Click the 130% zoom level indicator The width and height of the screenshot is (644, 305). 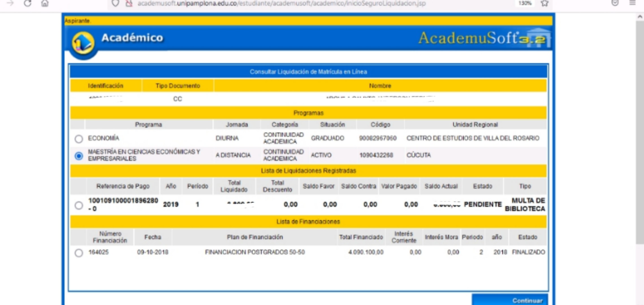525,3
